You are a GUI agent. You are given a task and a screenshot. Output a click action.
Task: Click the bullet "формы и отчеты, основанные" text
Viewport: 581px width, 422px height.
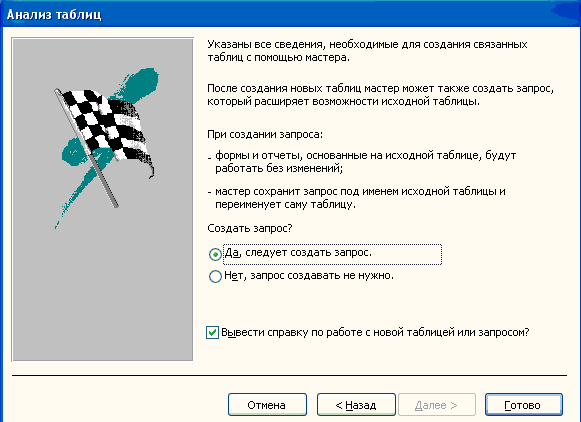pyautogui.click(x=365, y=162)
